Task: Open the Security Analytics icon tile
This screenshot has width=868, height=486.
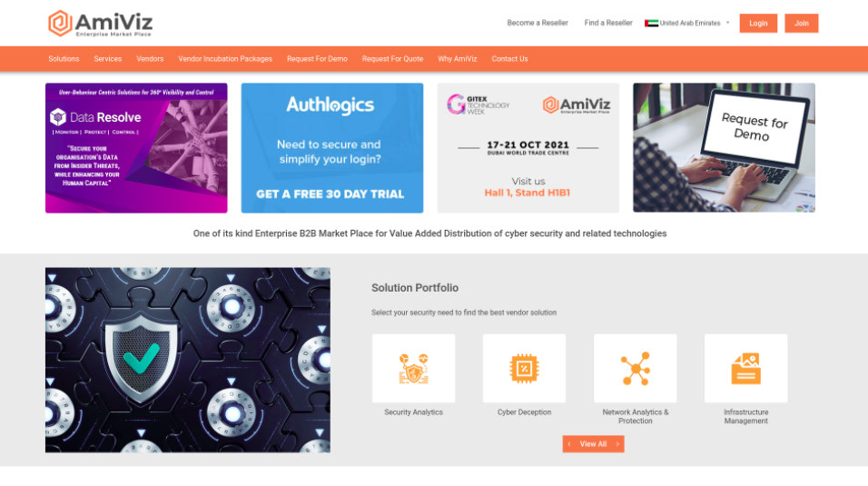Action: coord(413,368)
